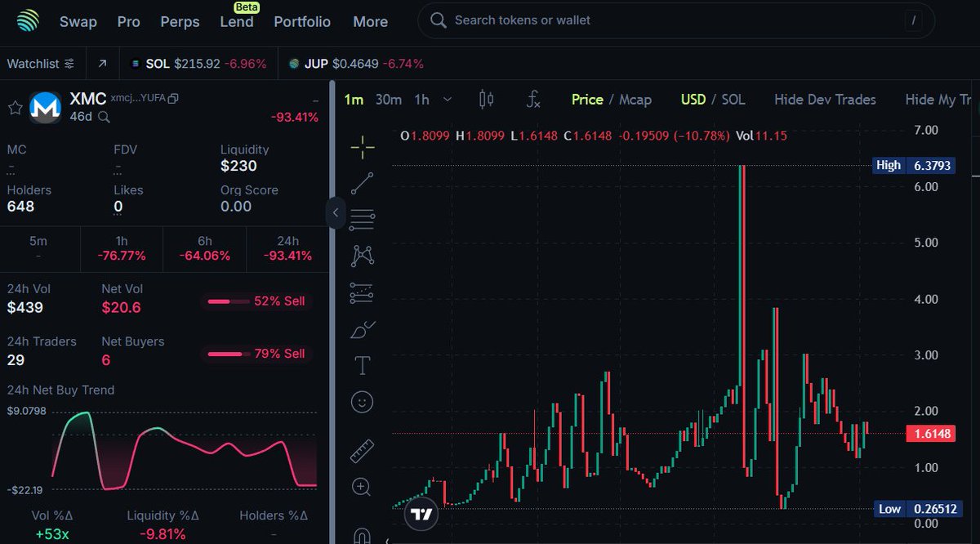Click the search icon next to 46d

coord(104,117)
